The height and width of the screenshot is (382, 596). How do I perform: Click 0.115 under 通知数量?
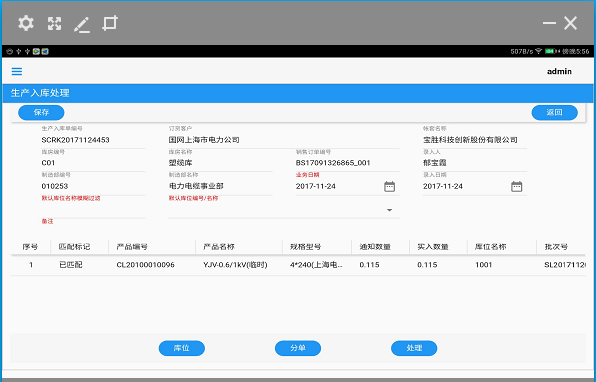[369, 265]
